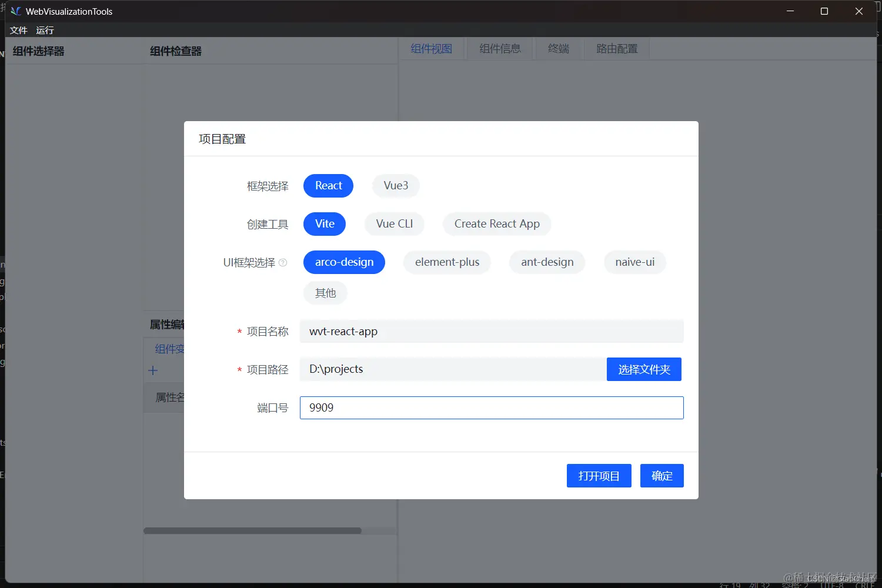Click the plus icon in the property editor
The image size is (882, 588).
[x=153, y=370]
